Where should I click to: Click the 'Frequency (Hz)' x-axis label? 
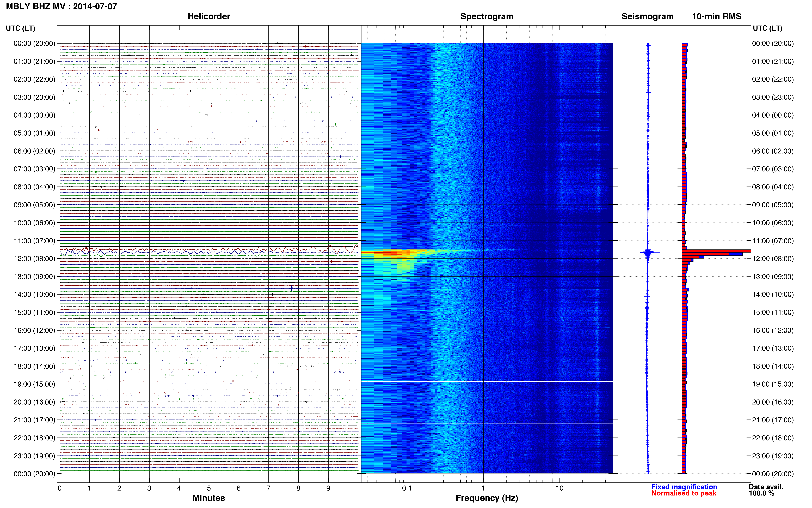(x=487, y=498)
